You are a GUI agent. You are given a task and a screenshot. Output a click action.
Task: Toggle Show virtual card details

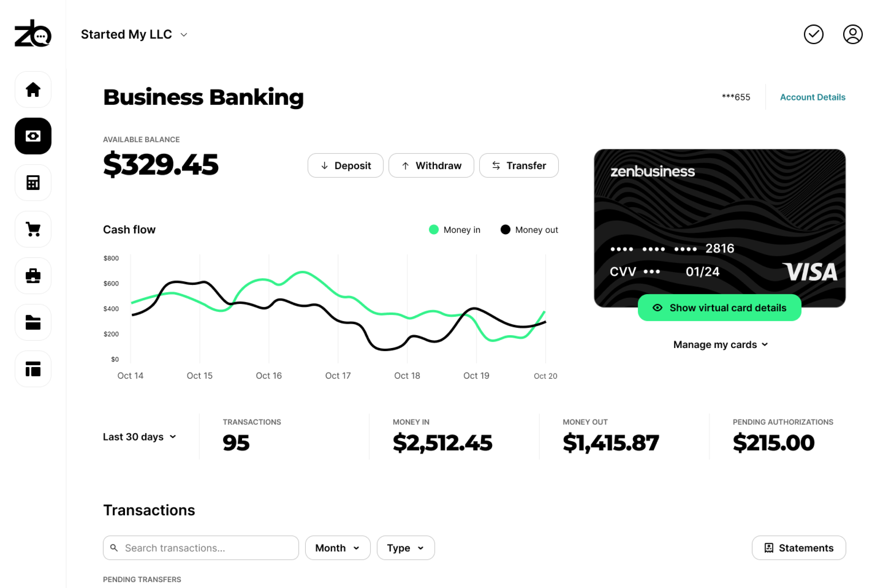pos(720,306)
